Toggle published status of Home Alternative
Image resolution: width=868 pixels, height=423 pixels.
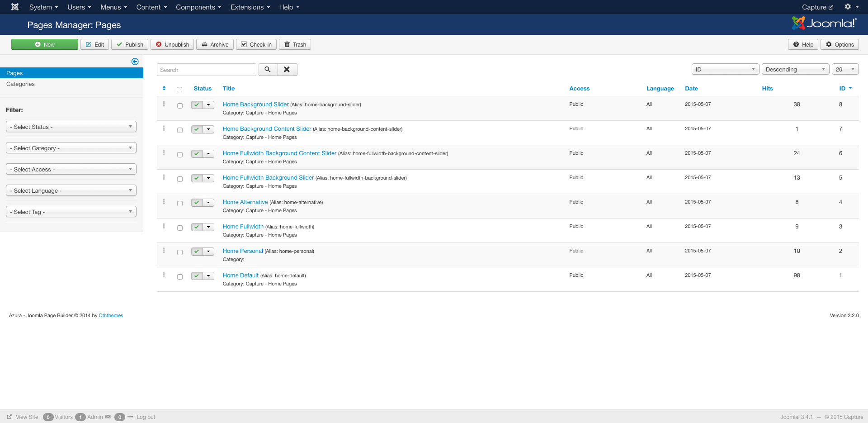coord(197,203)
